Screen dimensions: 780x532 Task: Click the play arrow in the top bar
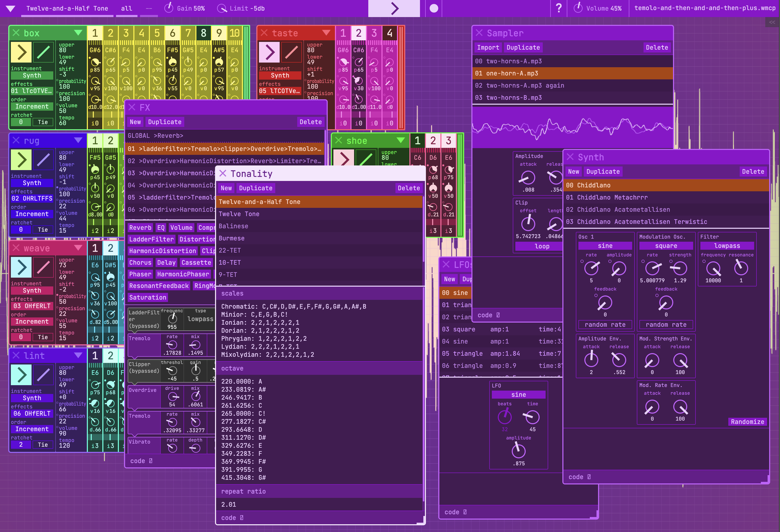[394, 8]
